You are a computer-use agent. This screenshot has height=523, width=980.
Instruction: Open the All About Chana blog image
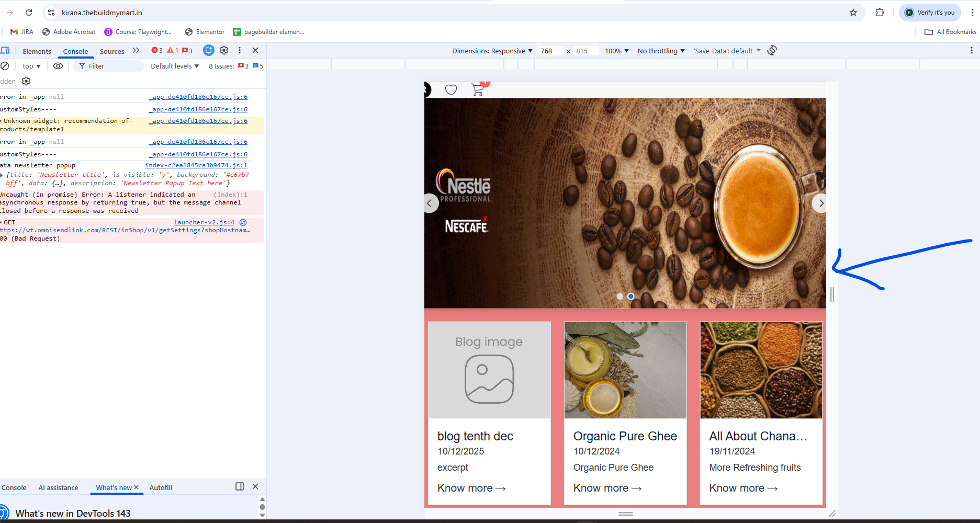click(x=761, y=370)
